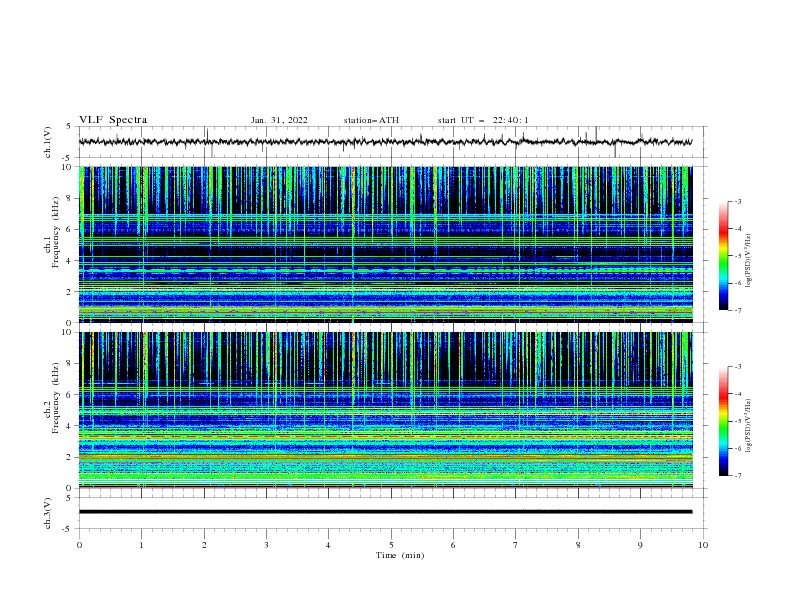Image resolution: width=792 pixels, height=612 pixels.
Task: Click the "5" tick on ch.1(V) axis
Action: click(69, 127)
